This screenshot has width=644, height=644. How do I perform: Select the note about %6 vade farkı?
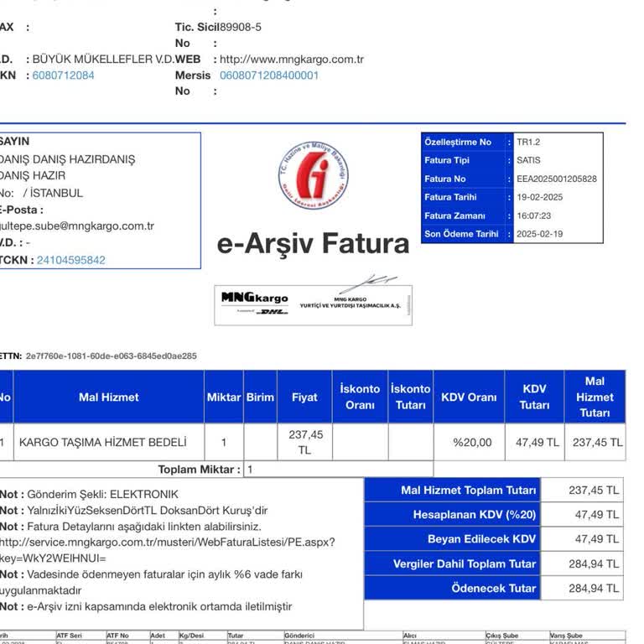pos(151,583)
